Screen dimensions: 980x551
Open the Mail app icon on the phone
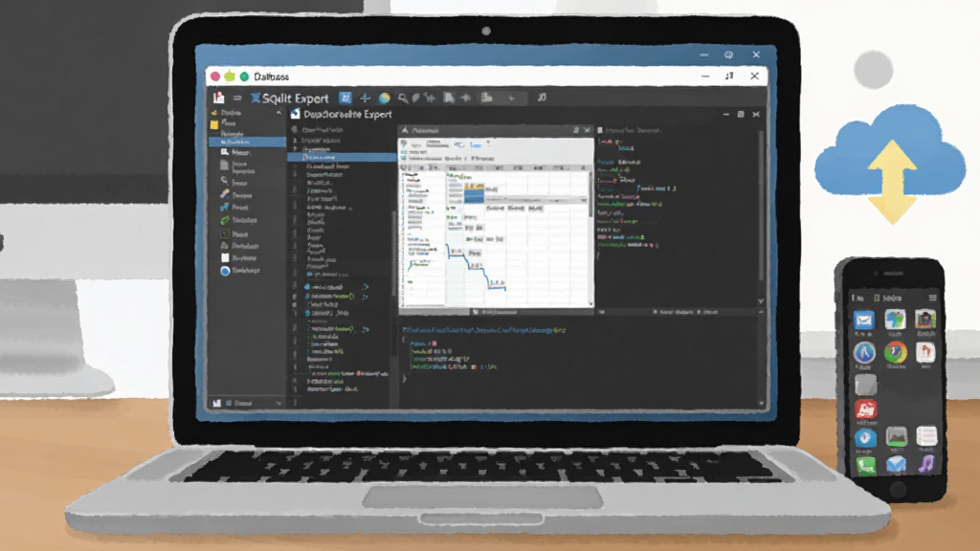click(x=864, y=320)
